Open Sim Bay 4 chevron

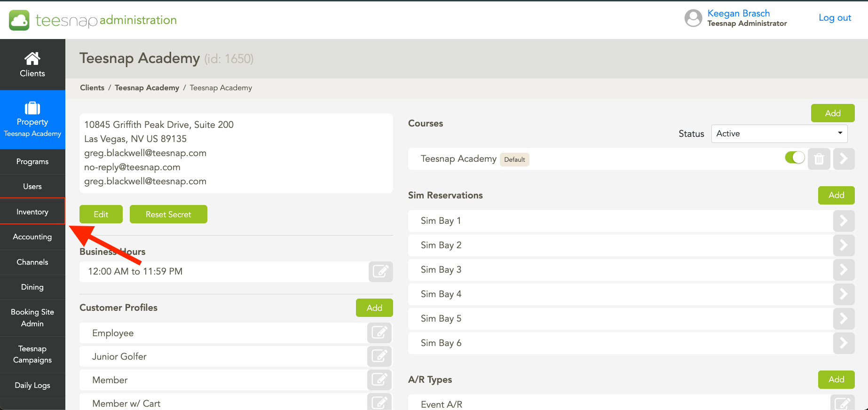(844, 294)
